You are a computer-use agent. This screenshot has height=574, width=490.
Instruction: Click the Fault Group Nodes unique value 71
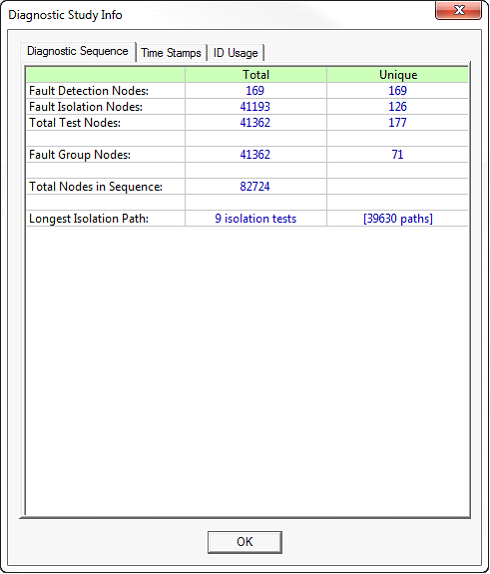[x=397, y=155]
